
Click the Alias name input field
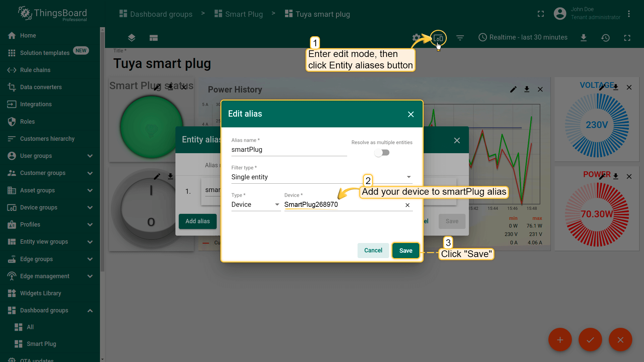click(288, 150)
